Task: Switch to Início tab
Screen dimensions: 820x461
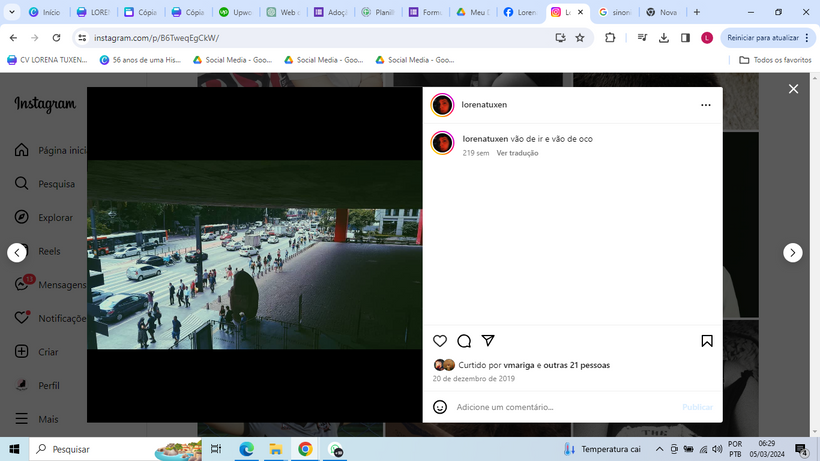Action: tap(46, 12)
